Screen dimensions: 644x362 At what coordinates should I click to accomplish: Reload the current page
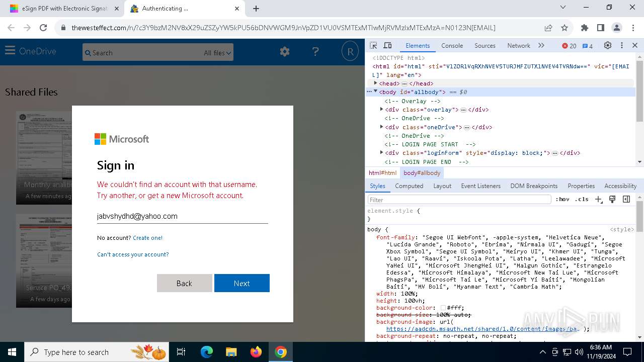tap(43, 28)
